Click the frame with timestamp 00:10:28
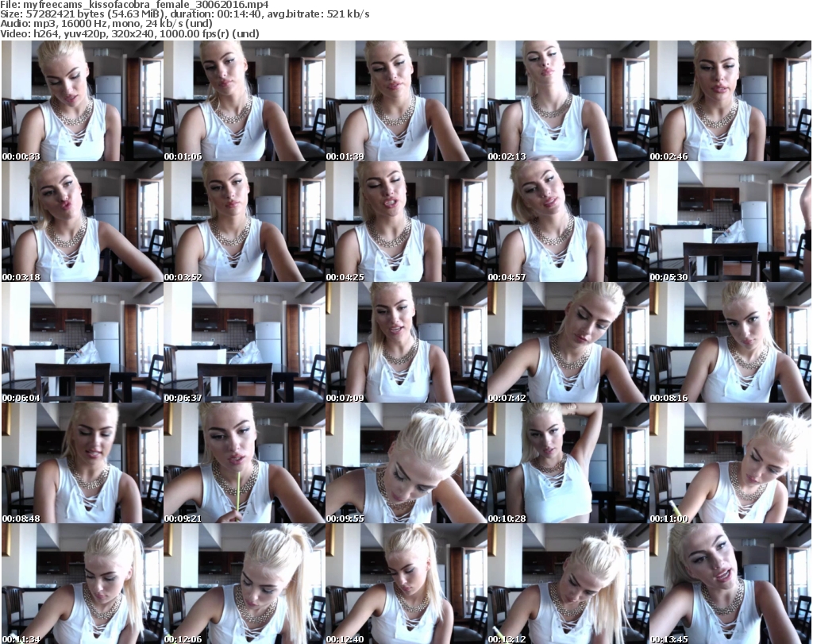The image size is (813, 644). coord(568,463)
